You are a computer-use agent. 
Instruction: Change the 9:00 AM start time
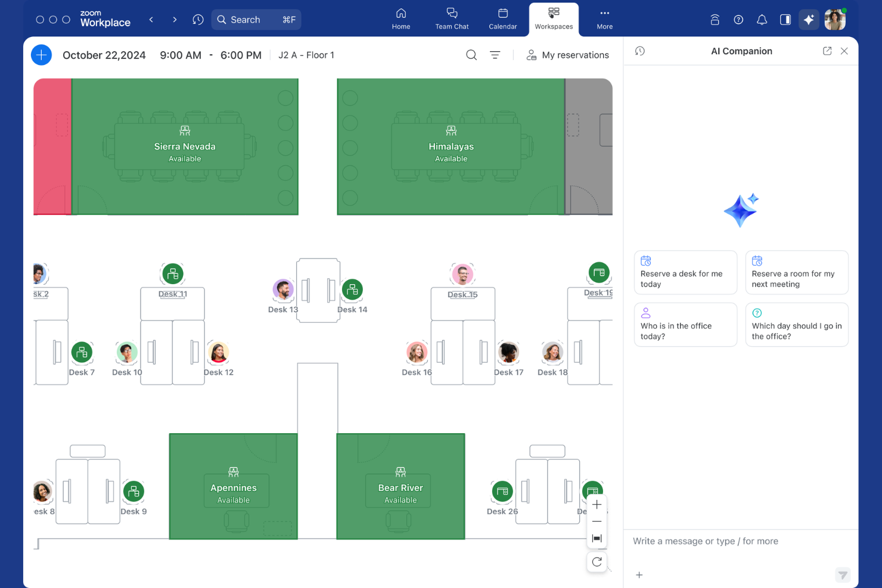pos(181,55)
